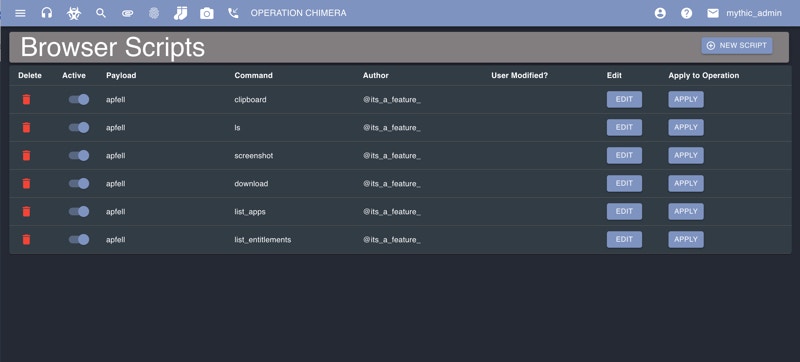Click the magnifying glass search icon
Screen dimensions: 800x362
pyautogui.click(x=101, y=13)
